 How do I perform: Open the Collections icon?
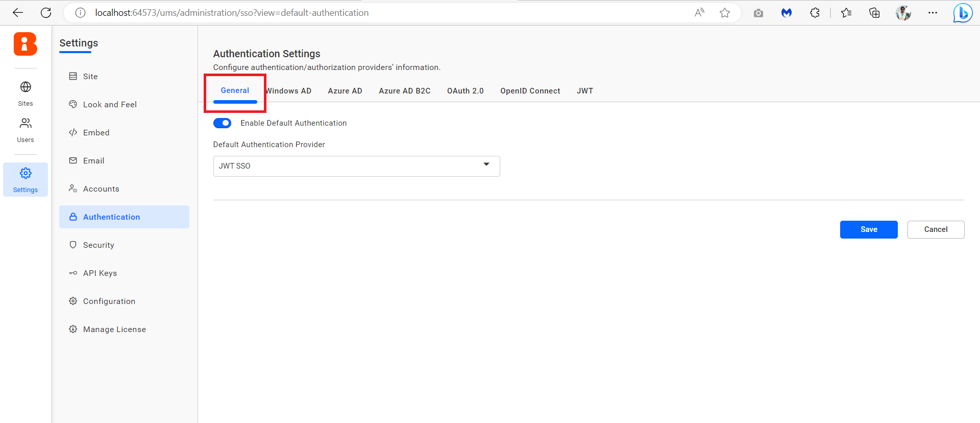[x=874, y=13]
